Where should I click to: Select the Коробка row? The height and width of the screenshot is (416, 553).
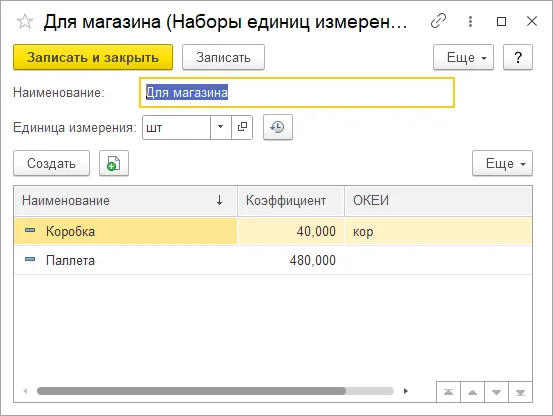coord(273,231)
